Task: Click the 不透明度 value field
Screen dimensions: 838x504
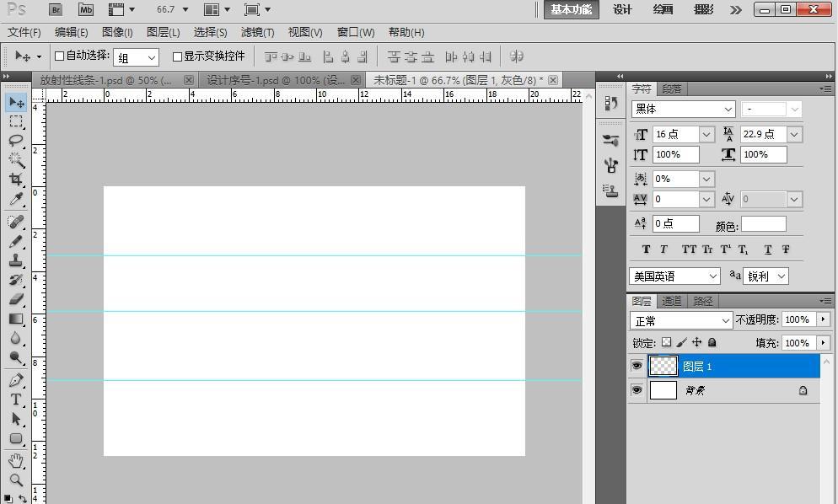Action: coord(797,320)
